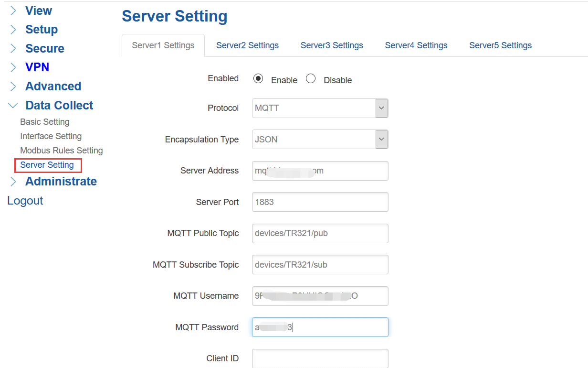Open the Secure navigation section
Viewport: 588px width, 368px height.
tap(12, 48)
